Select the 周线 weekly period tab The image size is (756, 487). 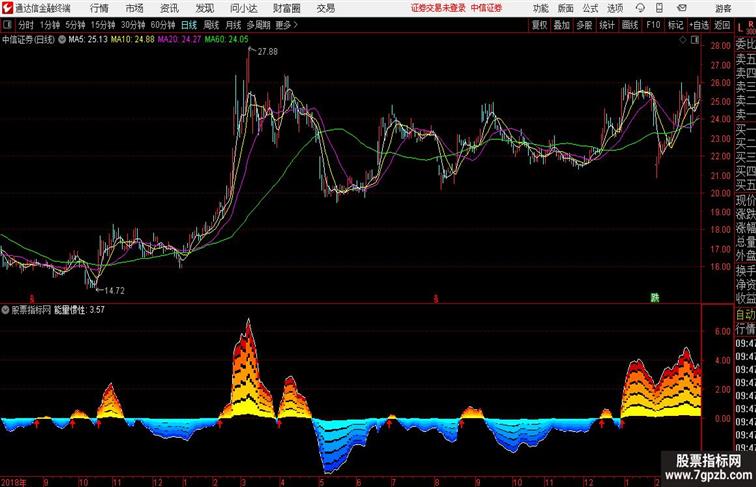point(211,25)
